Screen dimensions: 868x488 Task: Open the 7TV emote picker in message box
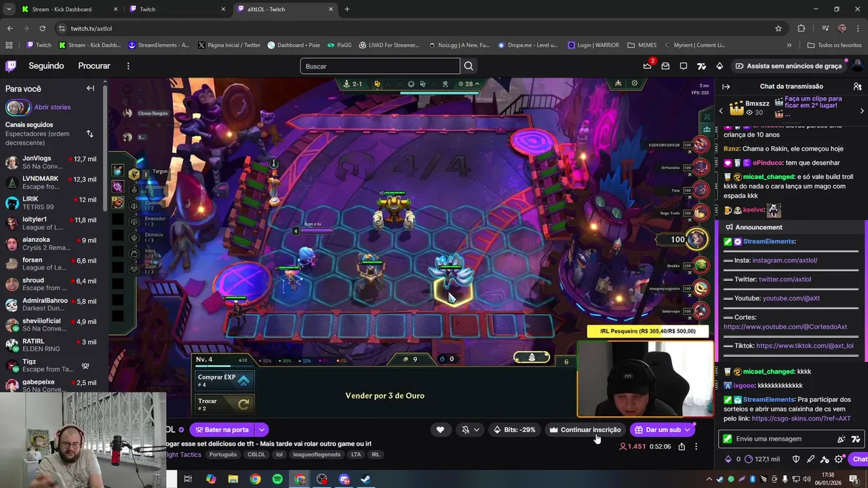click(856, 439)
